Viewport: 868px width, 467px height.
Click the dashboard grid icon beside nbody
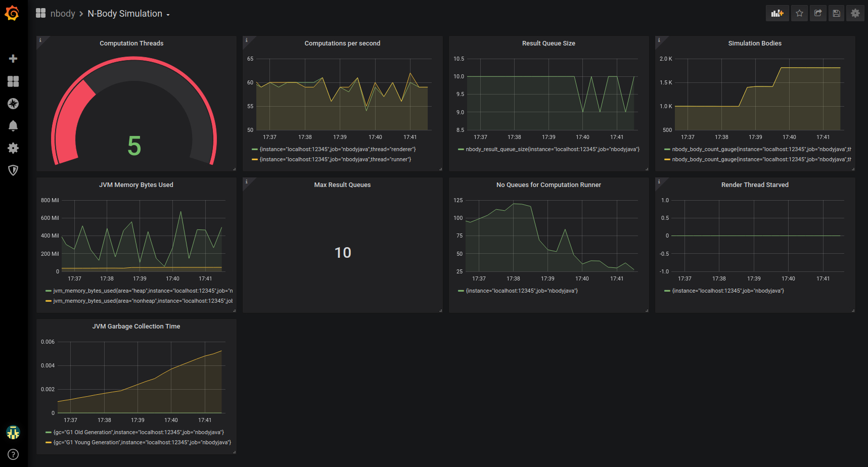pyautogui.click(x=41, y=13)
